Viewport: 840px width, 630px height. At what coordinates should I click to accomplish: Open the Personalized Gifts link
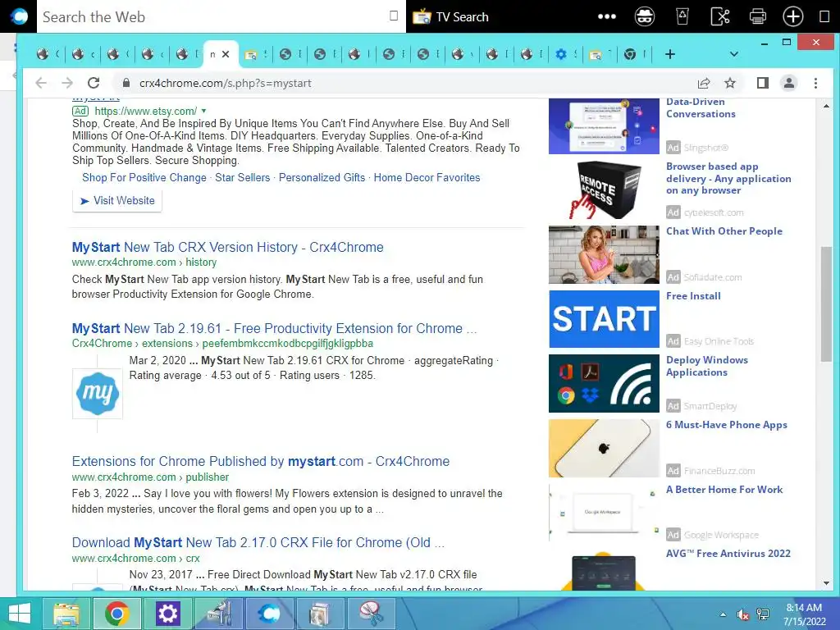click(322, 177)
